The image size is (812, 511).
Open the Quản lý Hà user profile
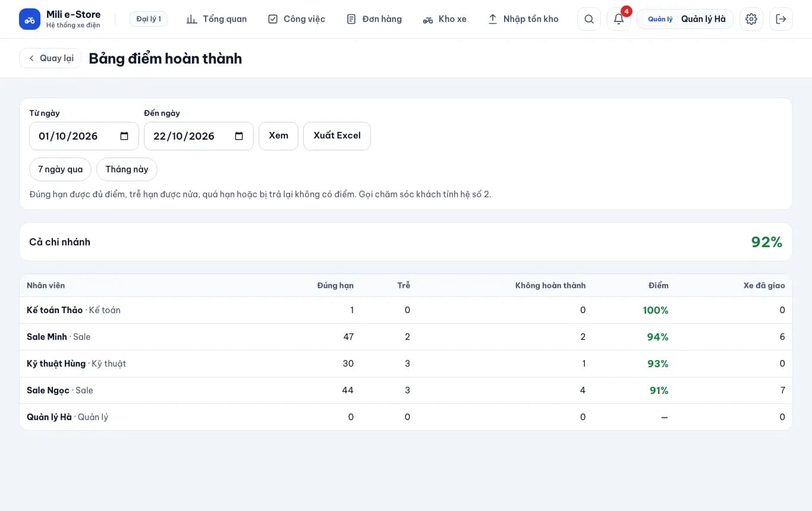(685, 19)
